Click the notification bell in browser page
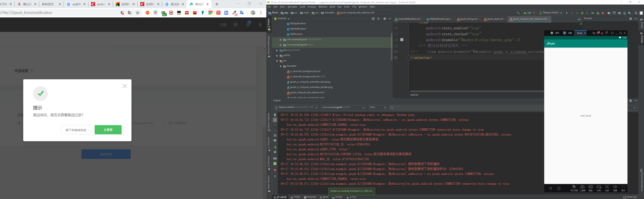644x199 pixels. coord(248,24)
